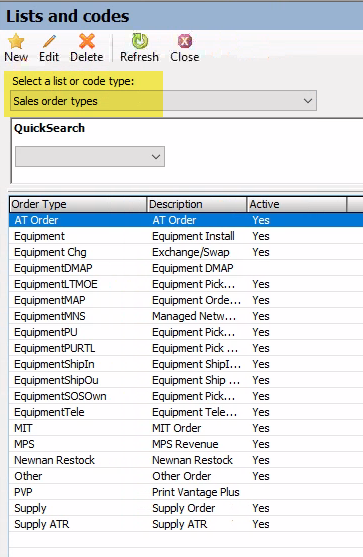
Task: Select the PVP order type row
Action: click(186, 492)
